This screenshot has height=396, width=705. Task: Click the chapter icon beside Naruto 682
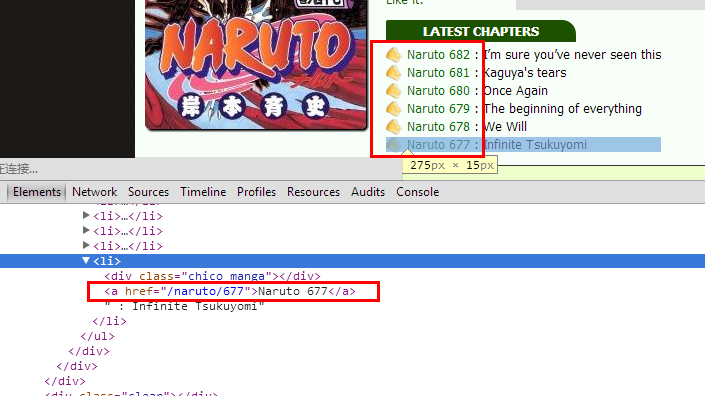(x=393, y=54)
